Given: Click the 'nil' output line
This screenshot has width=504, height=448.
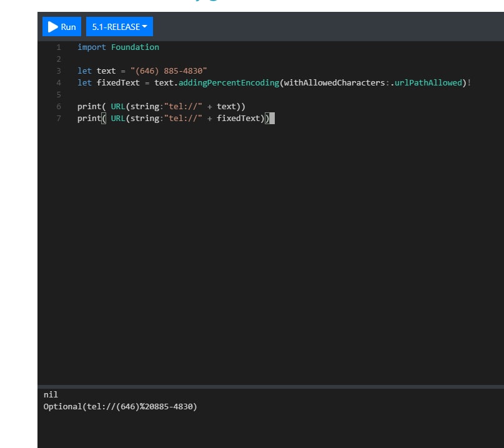Looking at the screenshot, I should click(51, 395).
